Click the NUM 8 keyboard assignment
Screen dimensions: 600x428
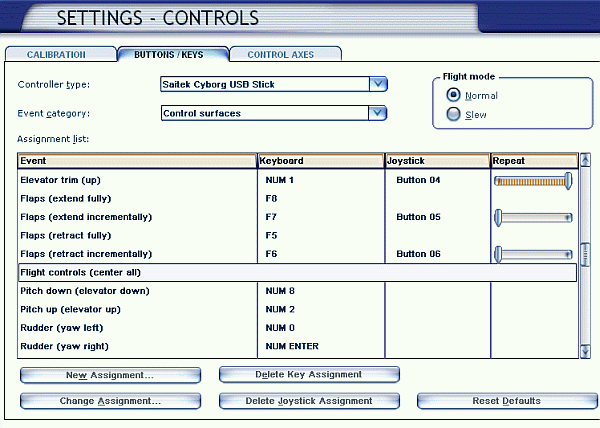280,291
